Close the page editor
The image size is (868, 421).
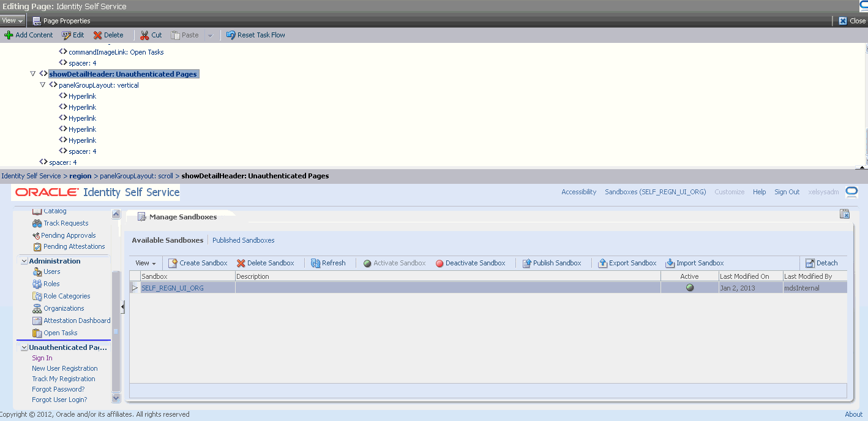852,21
